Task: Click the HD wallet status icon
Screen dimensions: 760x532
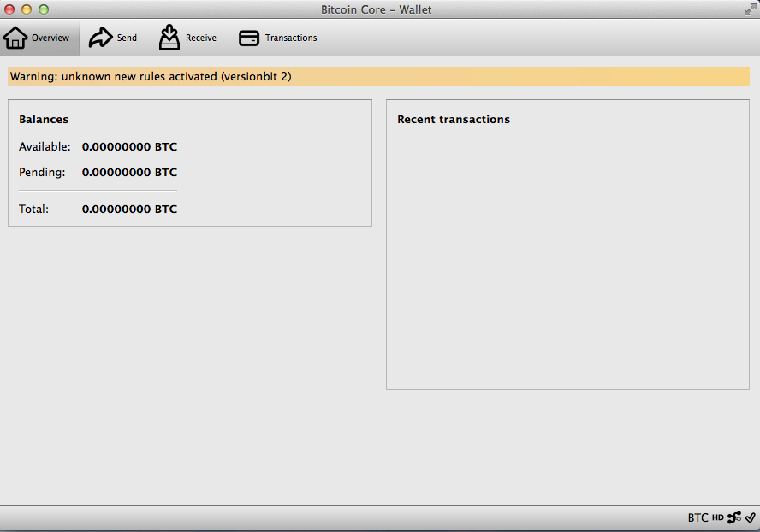Action: 718,518
